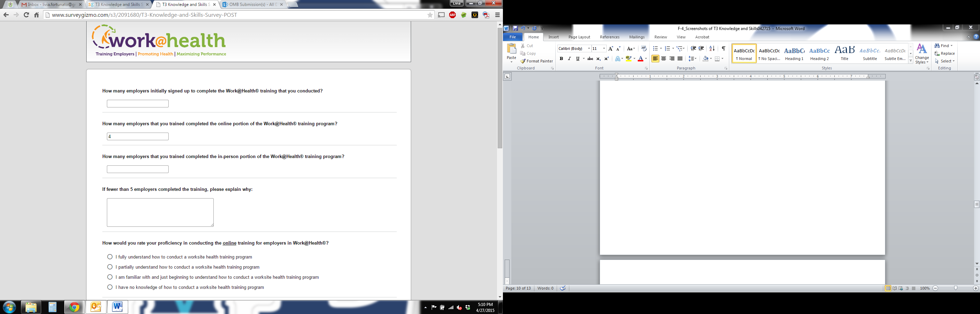The image size is (980, 314).
Task: Switch to the Review tab
Action: (660, 37)
